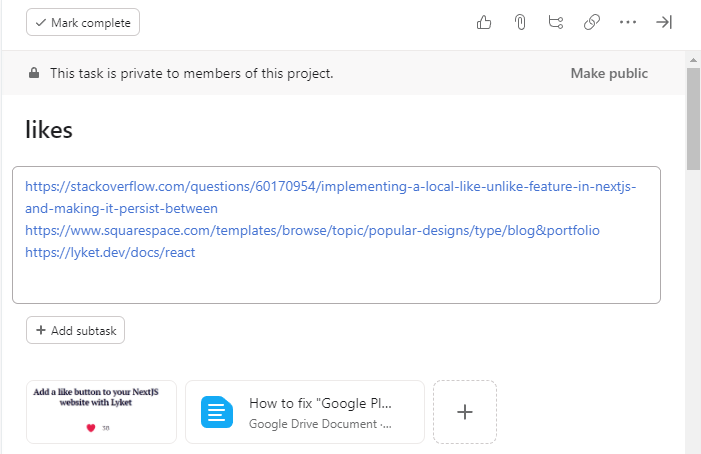Click Make public link
701x454 pixels.
[x=609, y=73]
